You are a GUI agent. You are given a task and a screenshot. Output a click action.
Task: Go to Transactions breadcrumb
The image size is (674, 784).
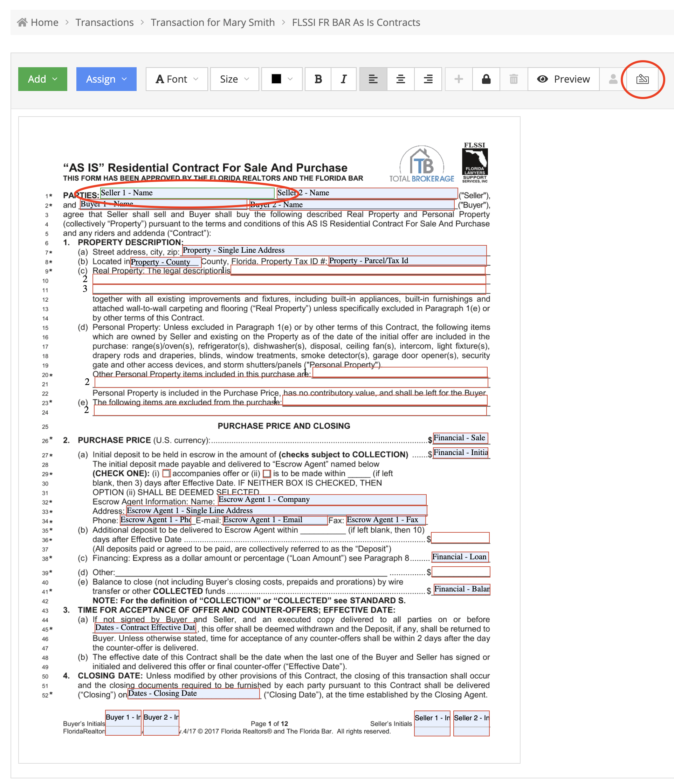click(104, 22)
